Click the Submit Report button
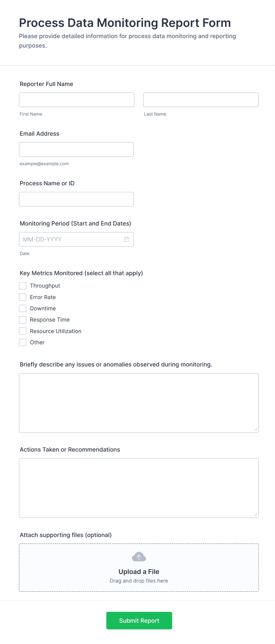Screen dimensions: 275x644 [x=139, y=621]
